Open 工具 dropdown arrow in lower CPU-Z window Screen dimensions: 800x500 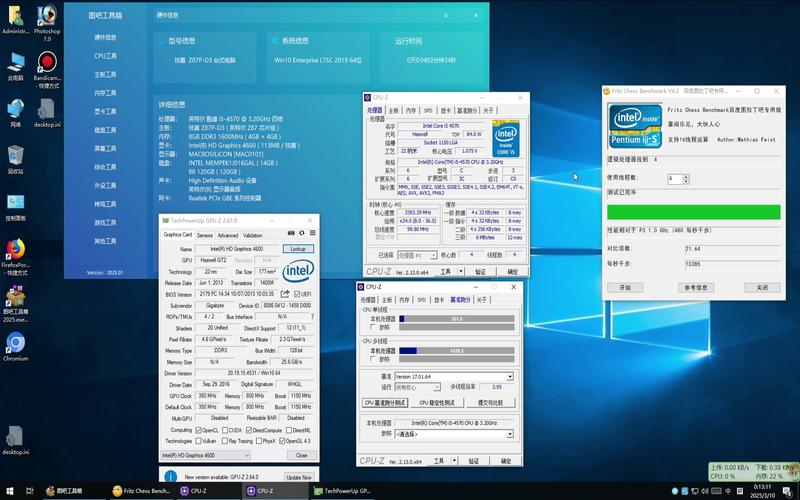454,461
